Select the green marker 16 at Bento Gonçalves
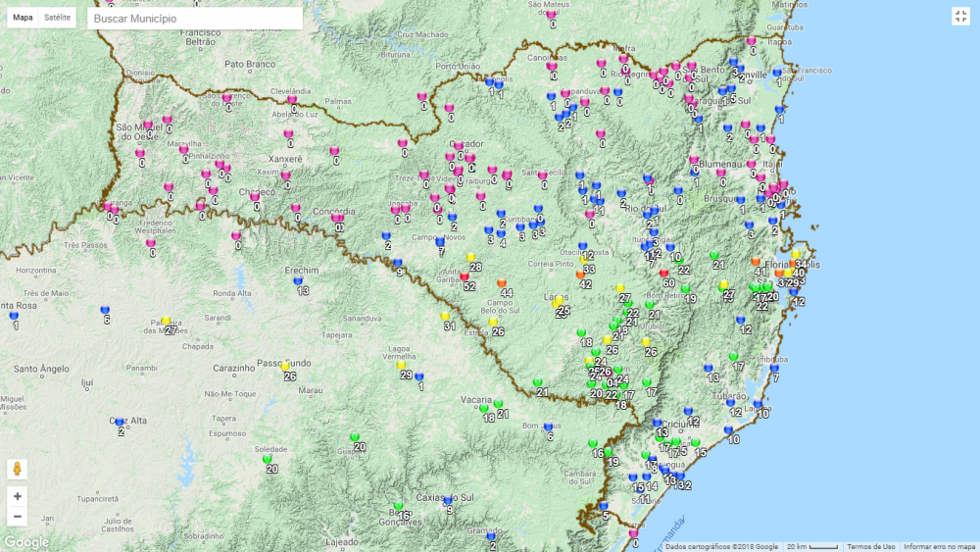Image resolution: width=980 pixels, height=552 pixels. pyautogui.click(x=398, y=506)
